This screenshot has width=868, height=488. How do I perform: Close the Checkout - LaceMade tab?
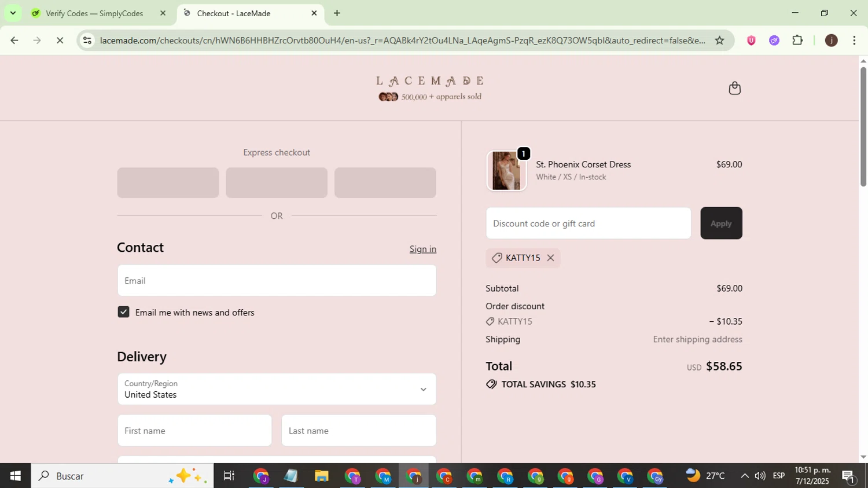click(x=314, y=13)
